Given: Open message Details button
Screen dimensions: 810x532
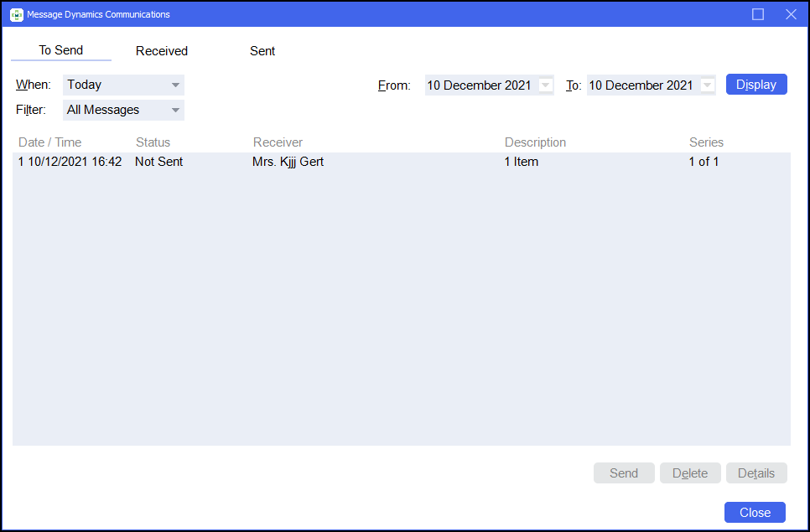Looking at the screenshot, I should click(x=756, y=473).
